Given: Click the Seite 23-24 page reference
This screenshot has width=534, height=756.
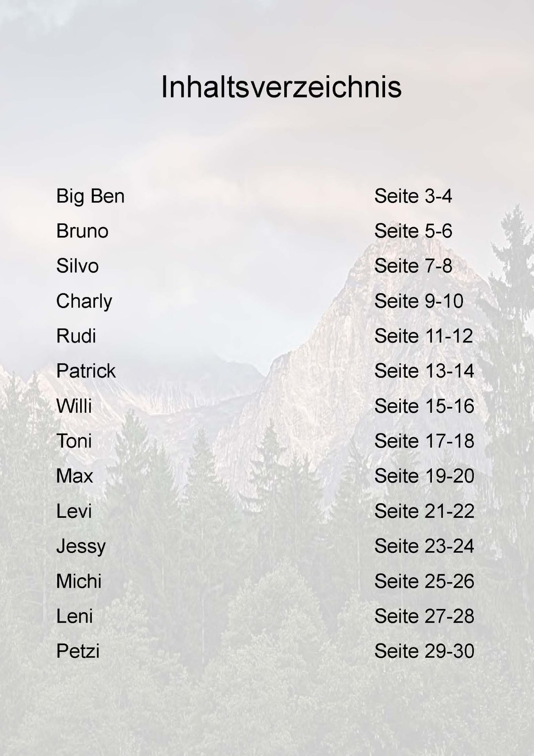Looking at the screenshot, I should [x=424, y=546].
